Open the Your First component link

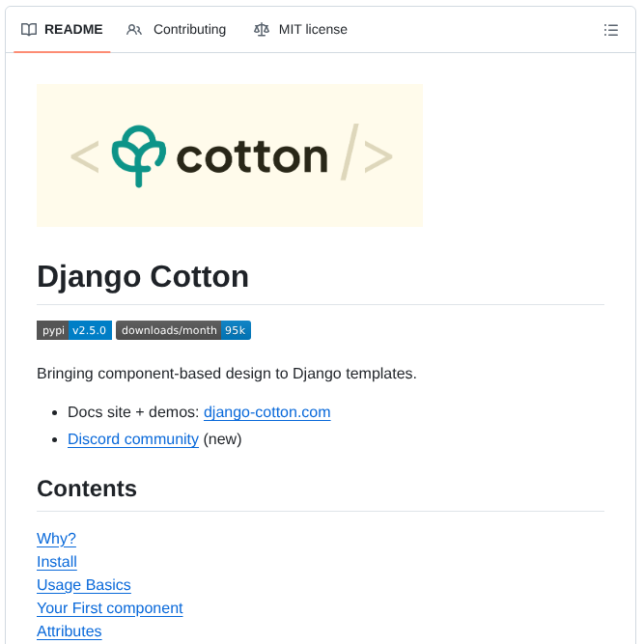110,608
